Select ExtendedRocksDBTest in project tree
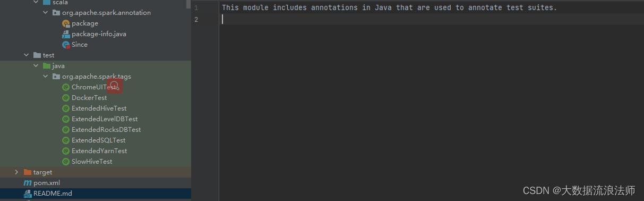644x201 pixels. (x=106, y=130)
